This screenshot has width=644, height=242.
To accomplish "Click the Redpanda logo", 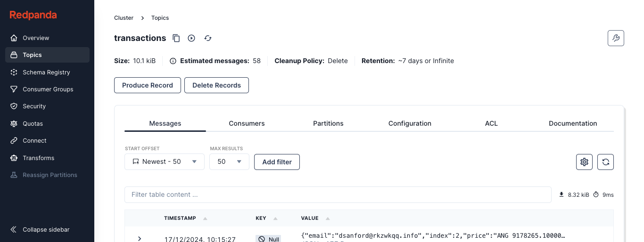I will (33, 15).
